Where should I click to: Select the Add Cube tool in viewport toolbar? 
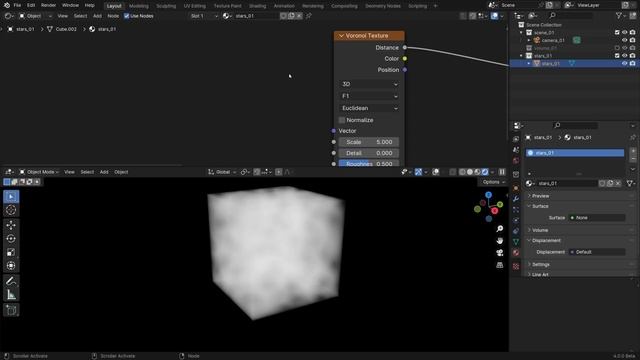pos(11,310)
